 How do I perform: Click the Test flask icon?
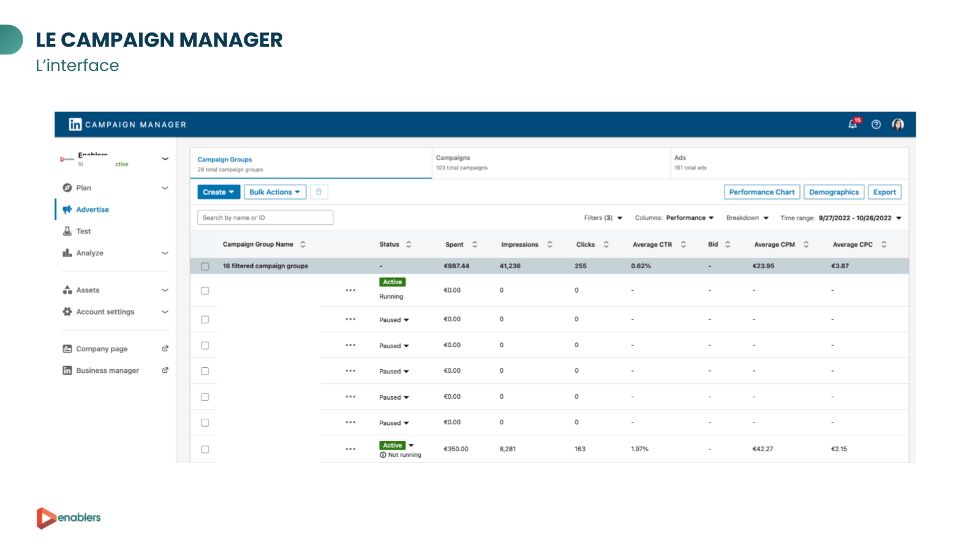coord(67,231)
